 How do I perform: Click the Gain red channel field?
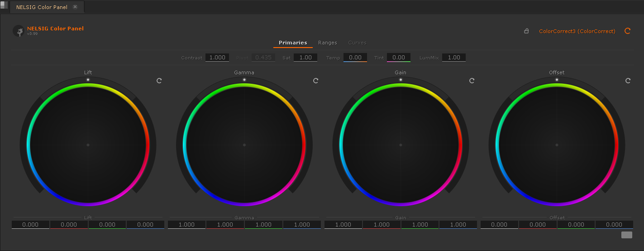(x=382, y=225)
